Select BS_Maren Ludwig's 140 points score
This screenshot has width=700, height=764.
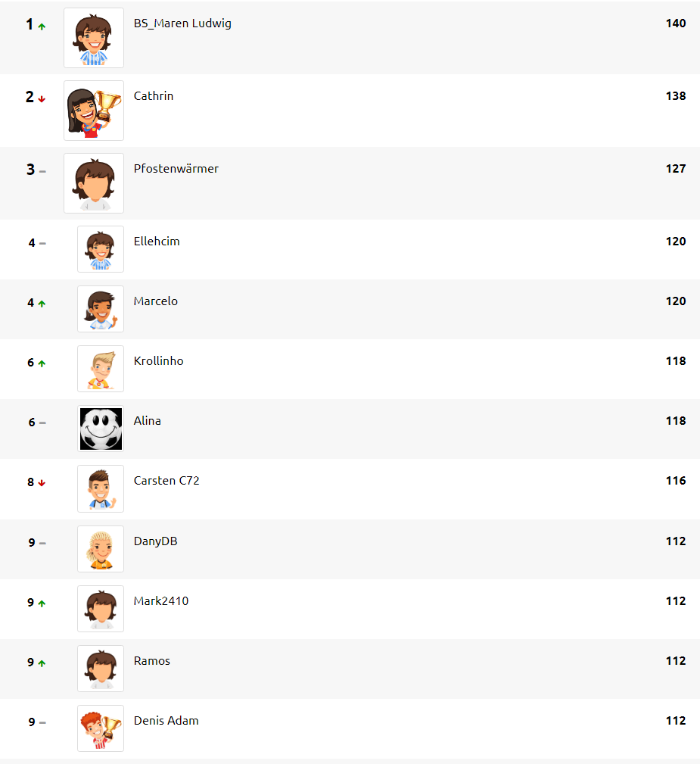(x=676, y=23)
